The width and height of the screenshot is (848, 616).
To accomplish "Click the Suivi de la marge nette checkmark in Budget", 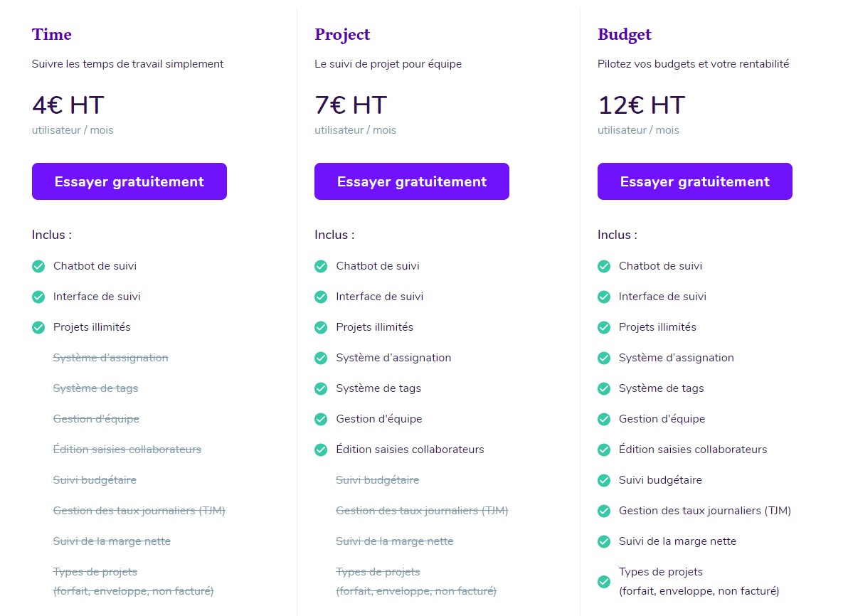I will 604,541.
